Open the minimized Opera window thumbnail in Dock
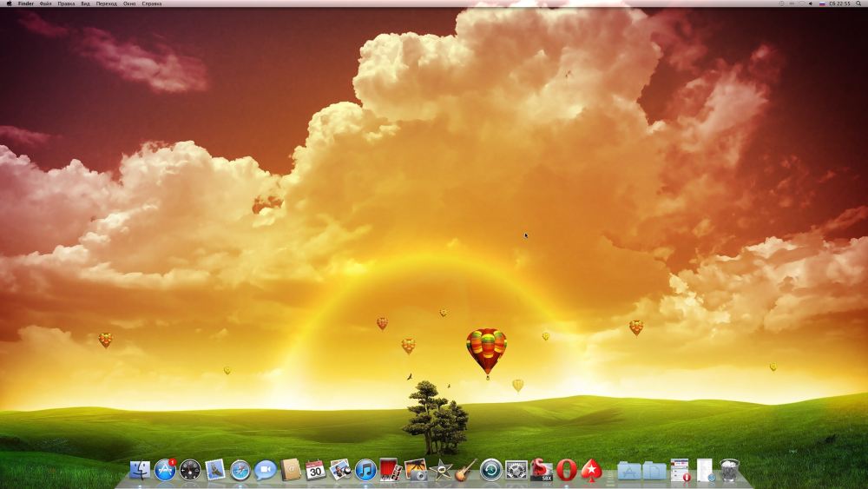 680,470
